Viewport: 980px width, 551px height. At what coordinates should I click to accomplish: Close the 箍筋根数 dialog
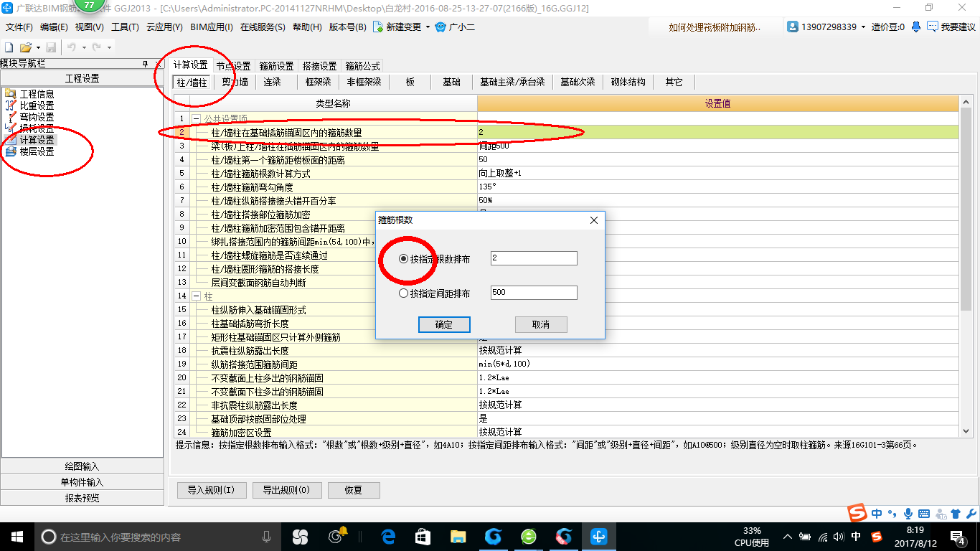pyautogui.click(x=594, y=220)
